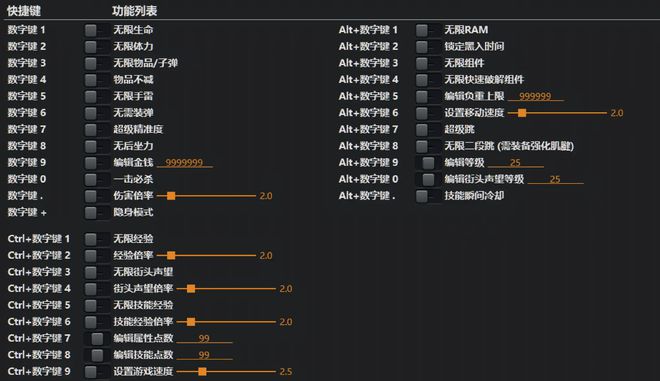660x381 pixels.
Task: Enable 无需装弹 toggle
Action: tap(96, 113)
